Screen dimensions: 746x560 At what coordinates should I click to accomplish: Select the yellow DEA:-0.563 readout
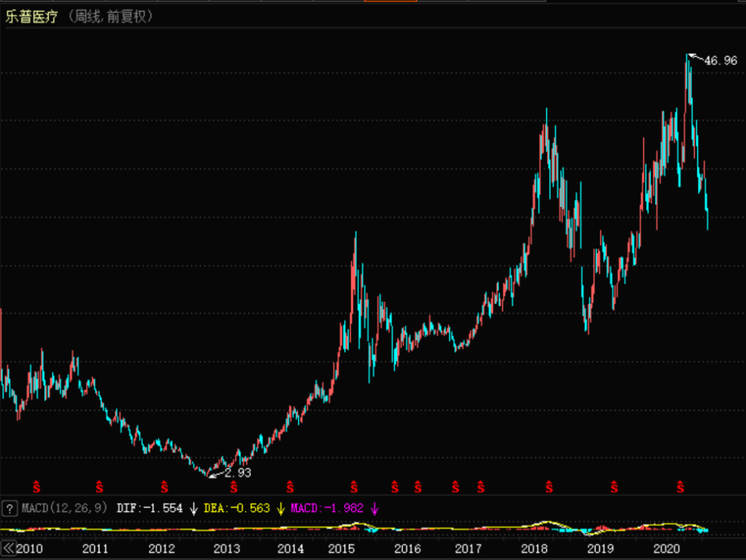[x=237, y=509]
